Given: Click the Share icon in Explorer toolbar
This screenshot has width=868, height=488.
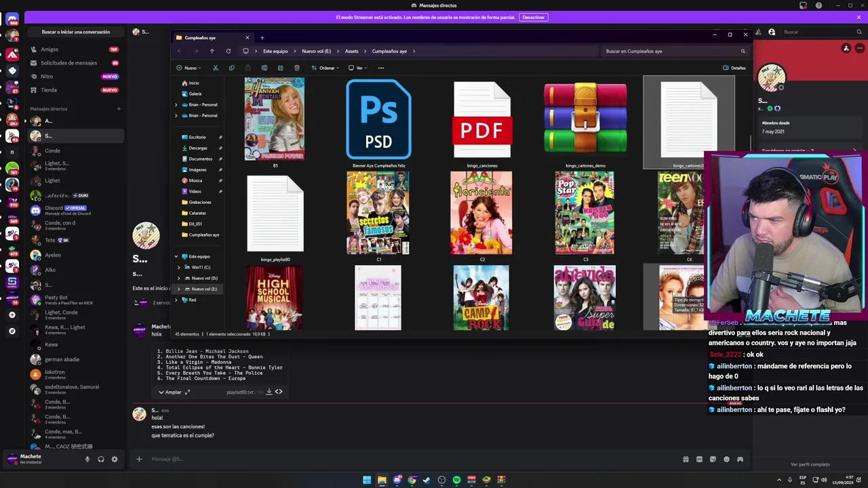Looking at the screenshot, I should 280,68.
